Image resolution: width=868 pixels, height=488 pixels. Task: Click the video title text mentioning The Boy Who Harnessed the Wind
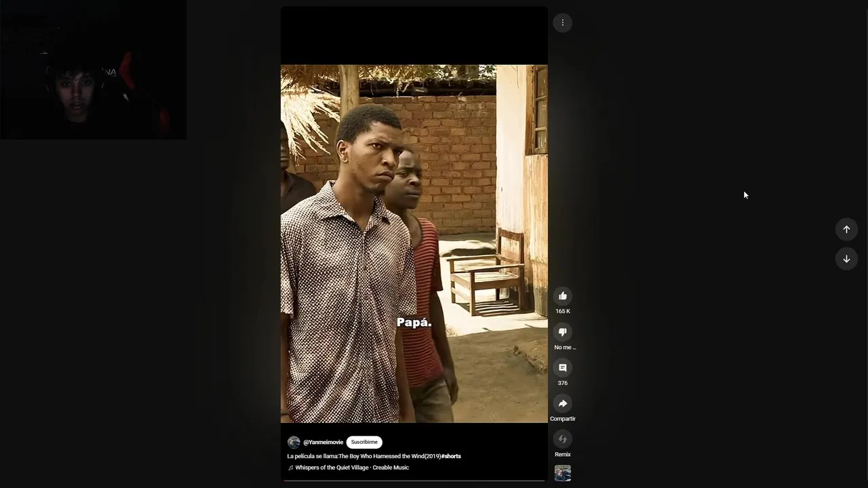click(x=364, y=456)
